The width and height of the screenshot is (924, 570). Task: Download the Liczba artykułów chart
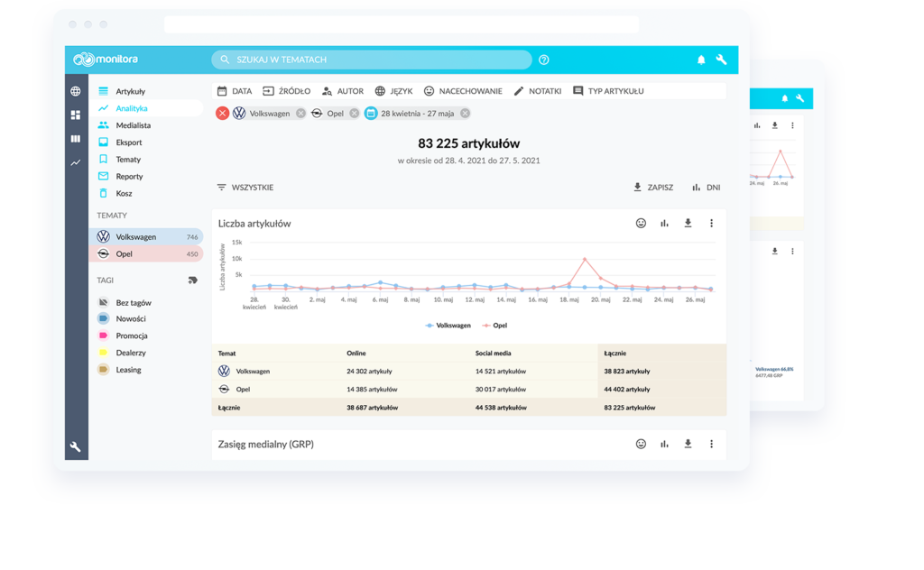[x=688, y=223]
